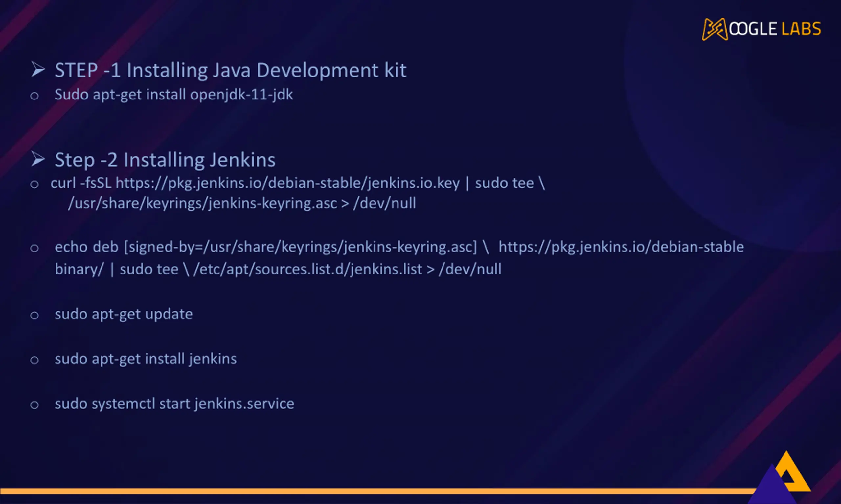
Task: Select the Step -2 Installing Jenkins heading
Action: pyautogui.click(x=165, y=160)
